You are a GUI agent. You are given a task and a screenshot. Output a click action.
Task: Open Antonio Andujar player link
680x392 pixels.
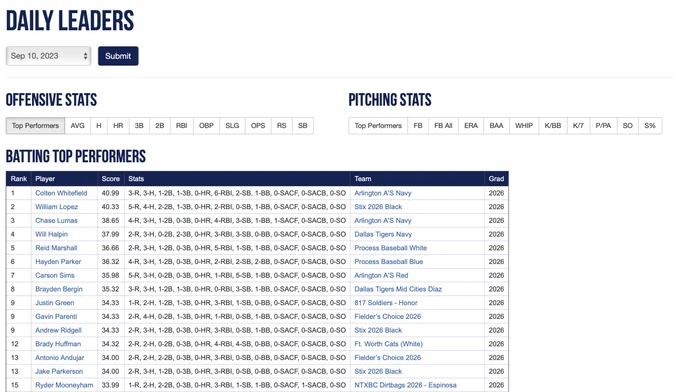pyautogui.click(x=60, y=358)
